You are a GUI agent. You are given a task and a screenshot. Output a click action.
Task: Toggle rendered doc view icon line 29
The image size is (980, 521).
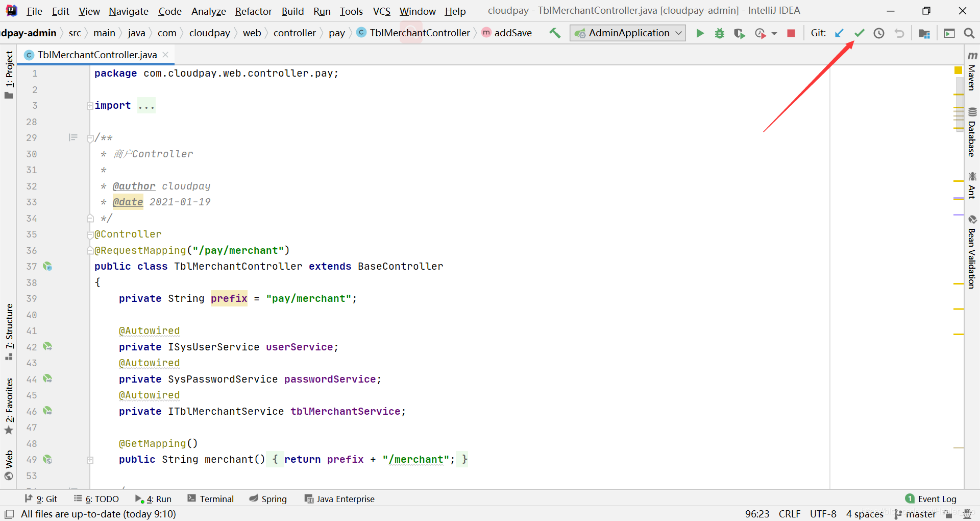coord(73,137)
